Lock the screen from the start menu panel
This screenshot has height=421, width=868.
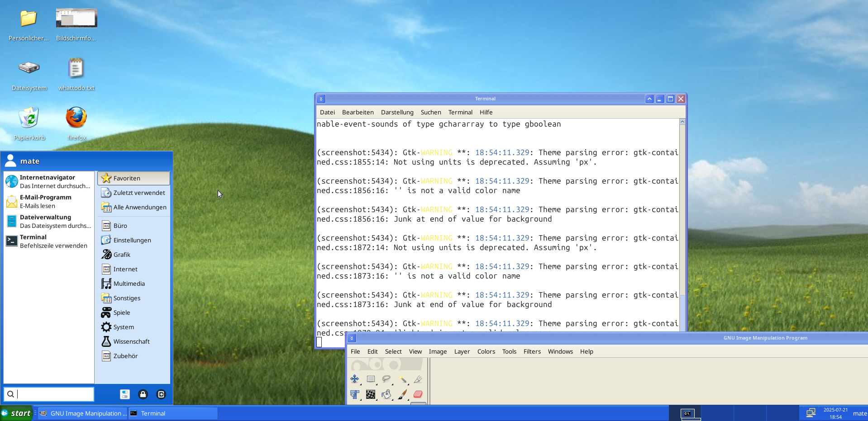point(143,394)
